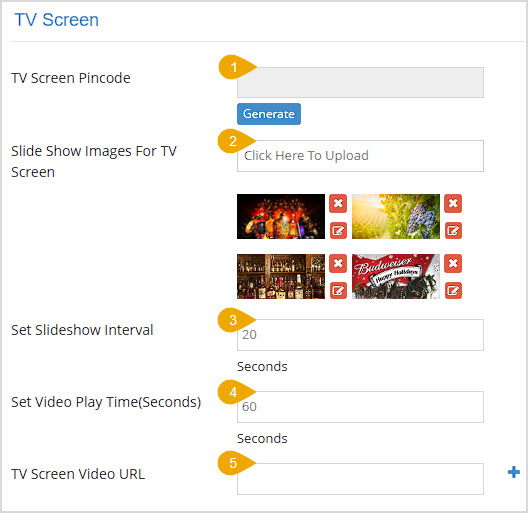
Task: Delete the bar shelves slideshow image
Action: click(338, 263)
